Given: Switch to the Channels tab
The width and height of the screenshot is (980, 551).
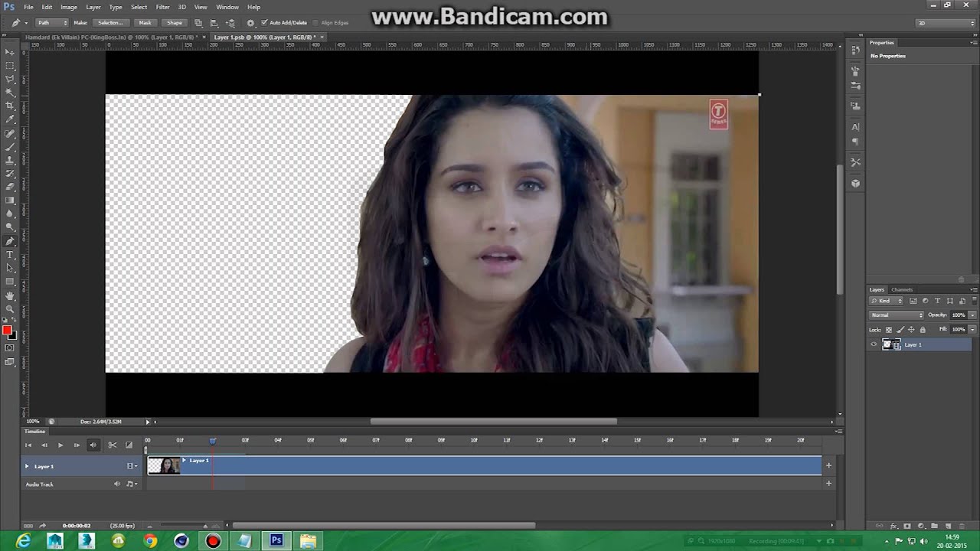Looking at the screenshot, I should click(902, 289).
